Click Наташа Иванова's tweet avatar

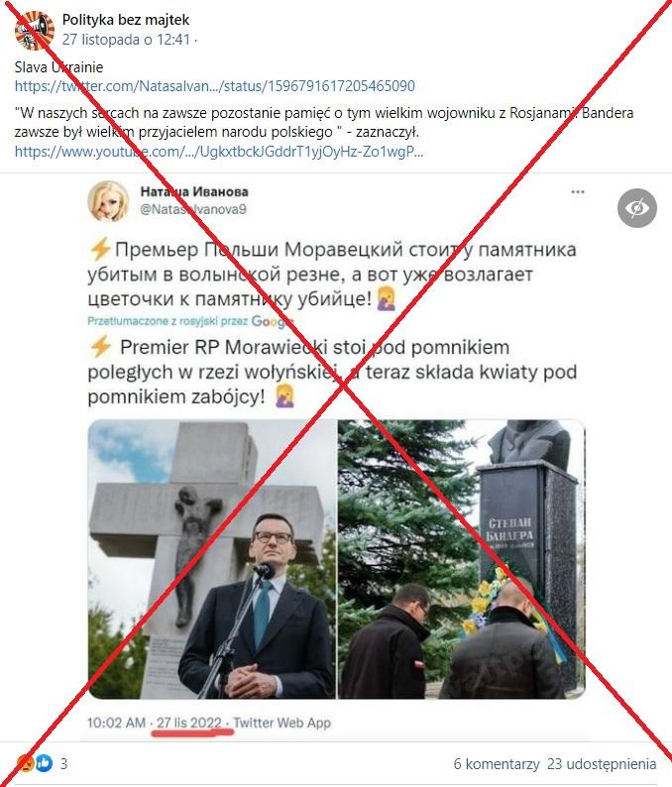pyautogui.click(x=108, y=201)
